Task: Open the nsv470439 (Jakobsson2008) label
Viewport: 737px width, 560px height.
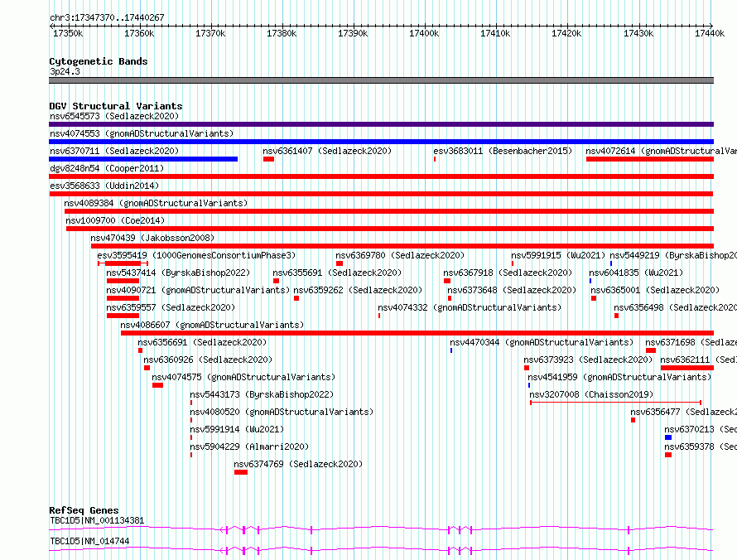Action: point(152,238)
